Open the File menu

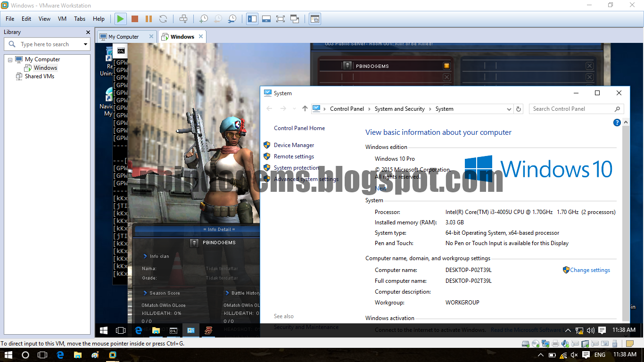tap(10, 19)
